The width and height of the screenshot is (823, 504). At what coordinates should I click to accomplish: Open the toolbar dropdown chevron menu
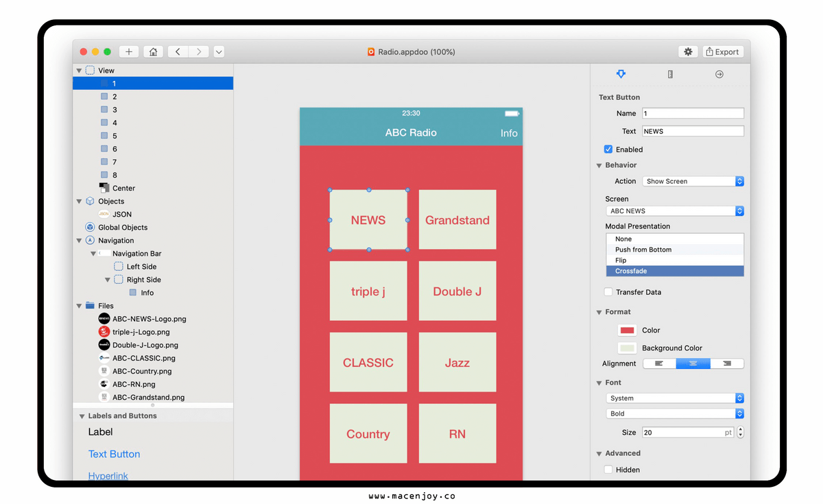pyautogui.click(x=219, y=51)
